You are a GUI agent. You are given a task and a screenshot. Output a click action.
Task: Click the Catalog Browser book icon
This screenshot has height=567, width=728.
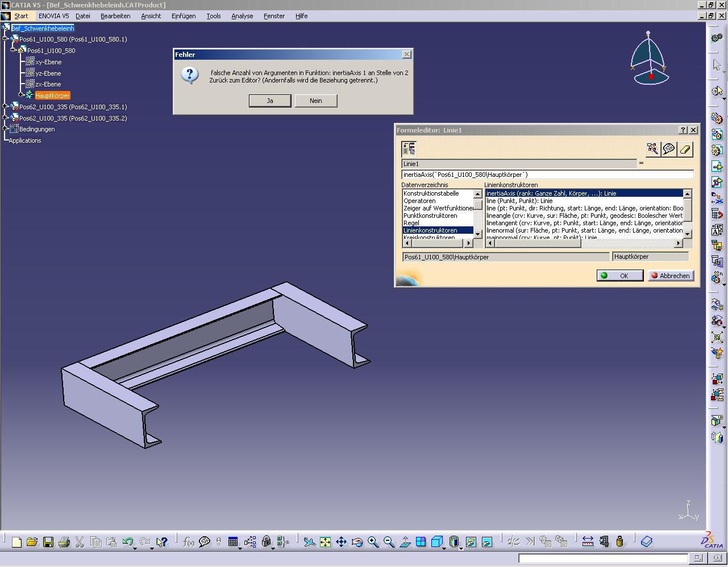point(647,542)
